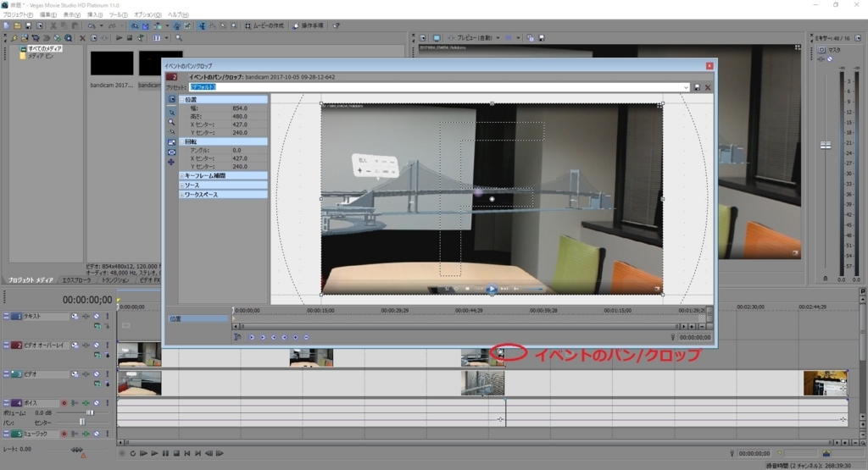The width and height of the screenshot is (868, 470).
Task: Toggle Size about center icon in Pan/Crop
Action: (171, 152)
